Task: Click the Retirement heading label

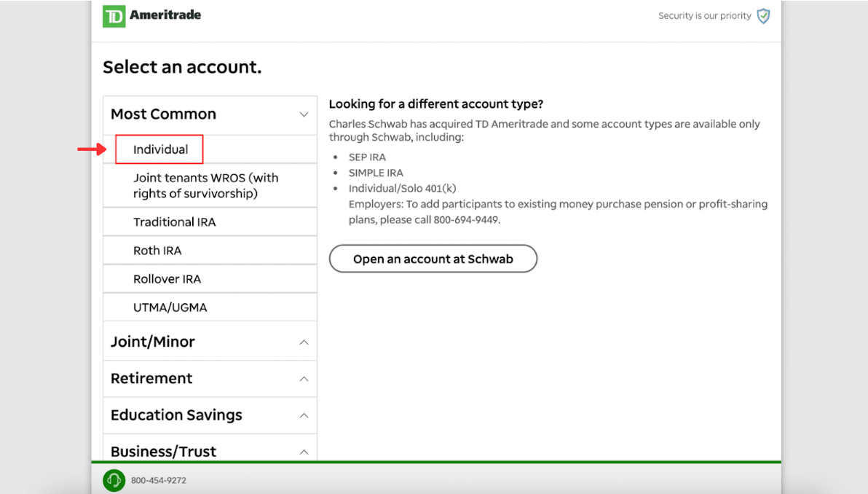Action: pos(151,379)
